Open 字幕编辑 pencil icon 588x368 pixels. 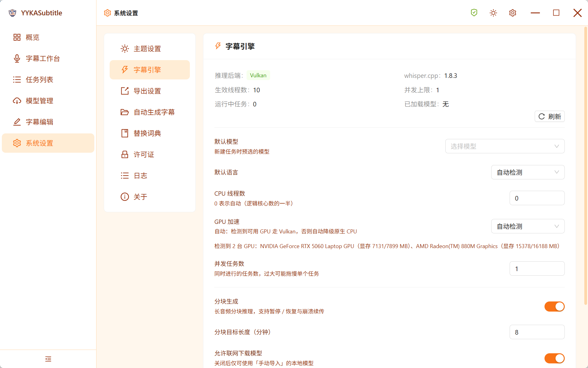pos(17,122)
